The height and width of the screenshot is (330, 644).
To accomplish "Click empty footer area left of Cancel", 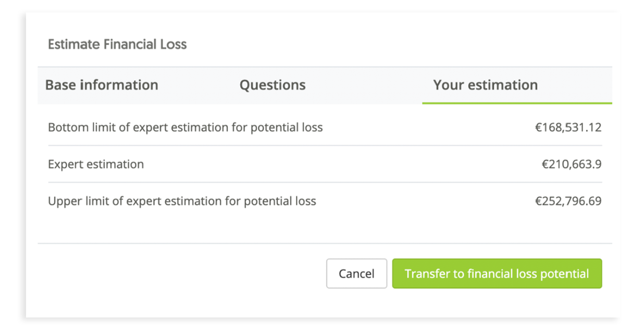I will pos(182,274).
